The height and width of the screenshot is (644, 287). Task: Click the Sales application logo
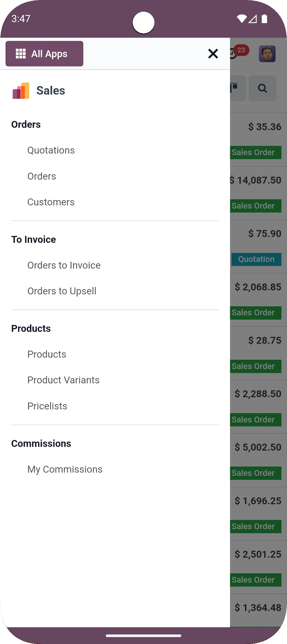(21, 90)
